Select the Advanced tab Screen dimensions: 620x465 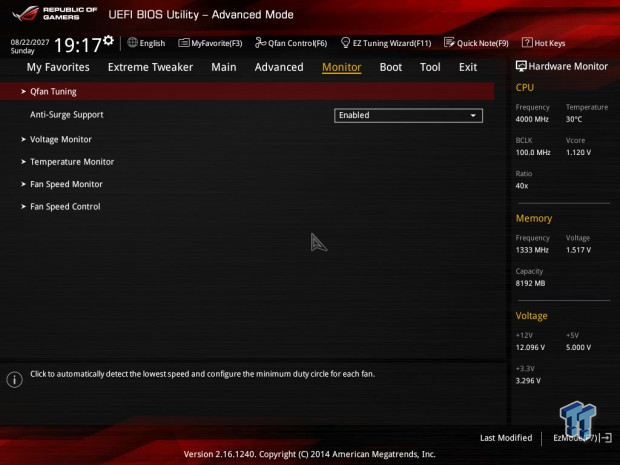pos(279,67)
